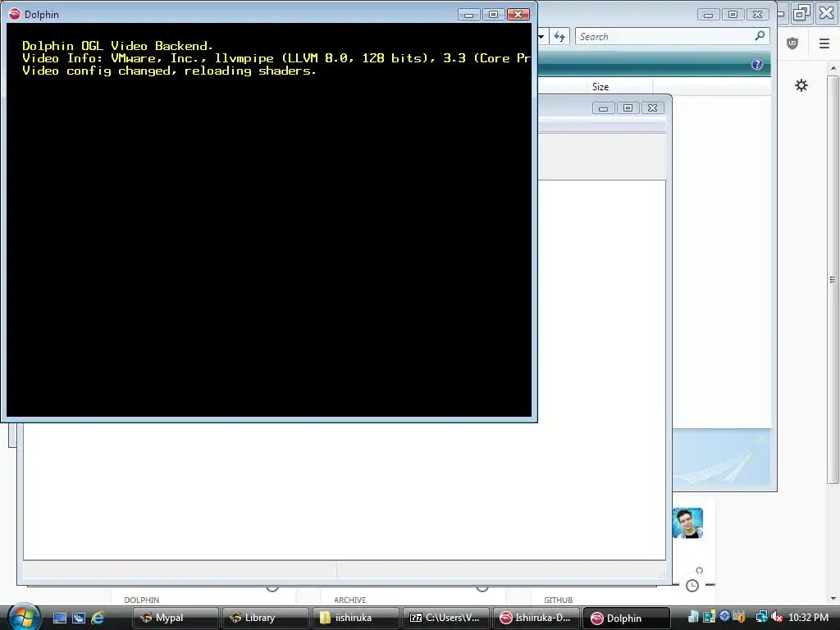Close the browser window with large X
Image resolution: width=840 pixels, height=630 pixels.
pyautogui.click(x=826, y=12)
